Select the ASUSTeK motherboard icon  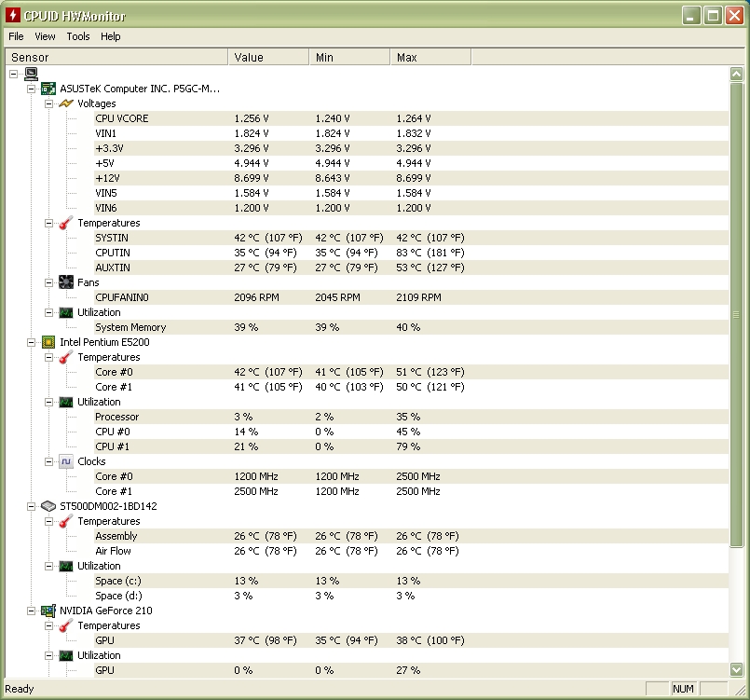48,89
